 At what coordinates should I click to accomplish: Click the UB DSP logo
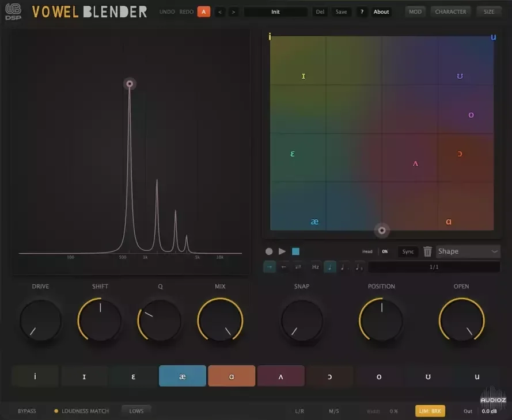pyautogui.click(x=13, y=12)
